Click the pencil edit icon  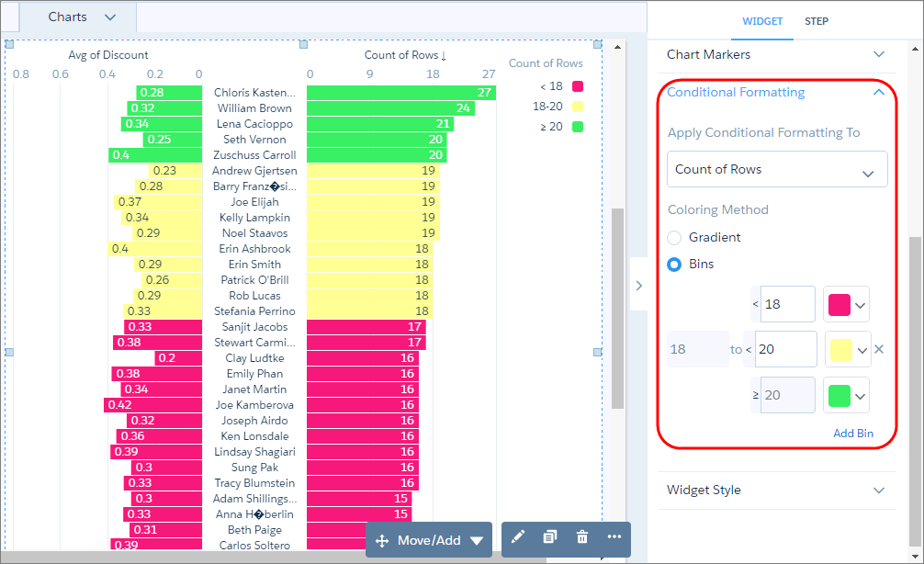click(x=518, y=537)
